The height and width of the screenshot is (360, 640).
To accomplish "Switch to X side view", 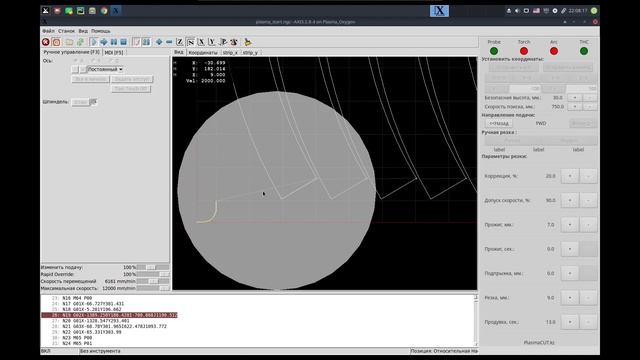I will (x=201, y=42).
